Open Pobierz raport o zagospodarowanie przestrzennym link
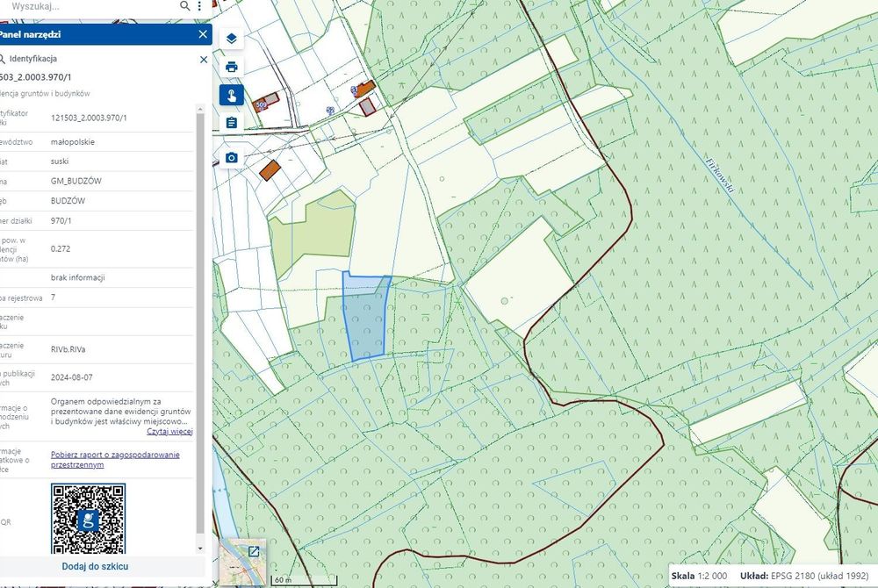 [115, 459]
